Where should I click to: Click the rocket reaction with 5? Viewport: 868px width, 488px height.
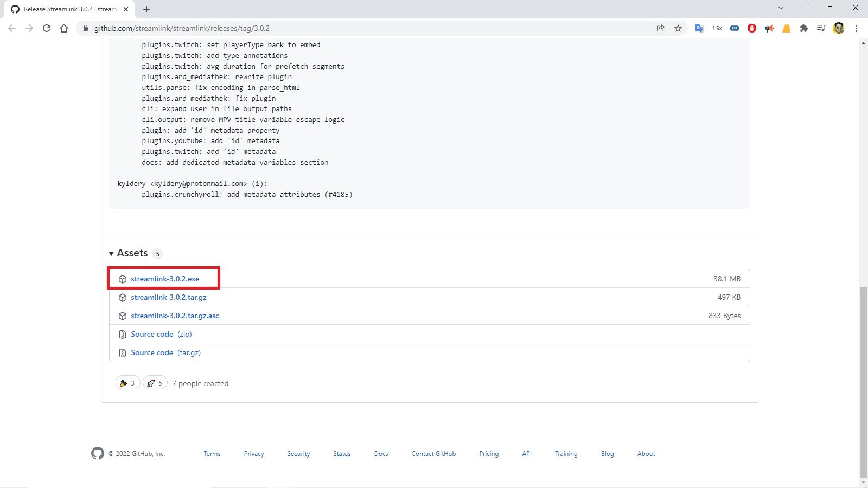155,383
